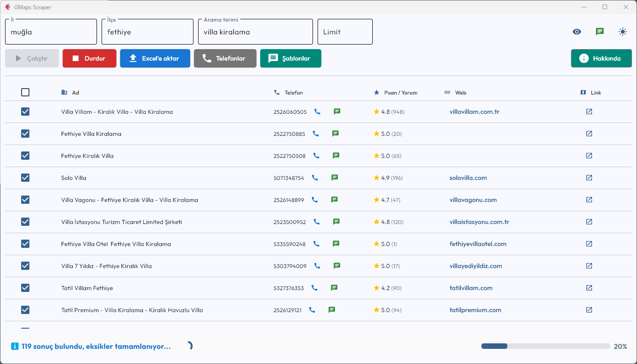The height and width of the screenshot is (364, 637).
Task: Click message icon for Villa Vagonu row
Action: [x=335, y=200]
